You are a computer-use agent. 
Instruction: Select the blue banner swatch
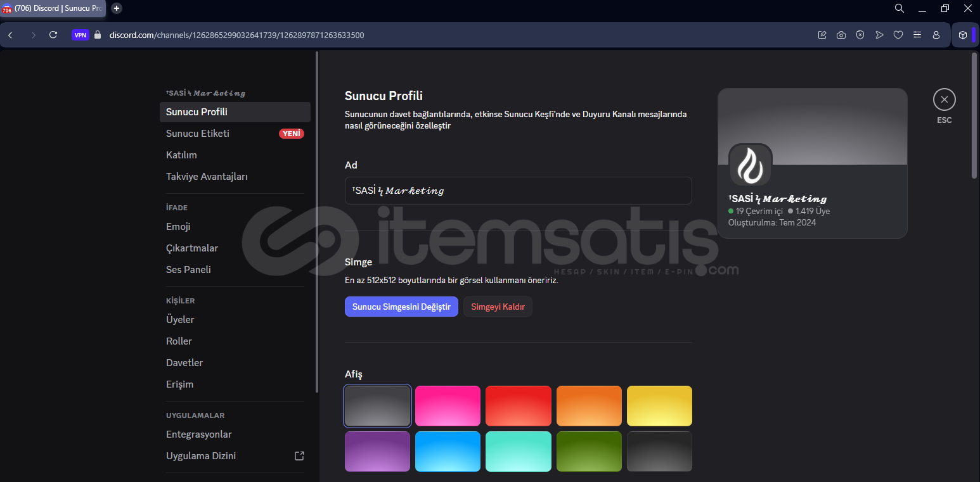tap(448, 452)
